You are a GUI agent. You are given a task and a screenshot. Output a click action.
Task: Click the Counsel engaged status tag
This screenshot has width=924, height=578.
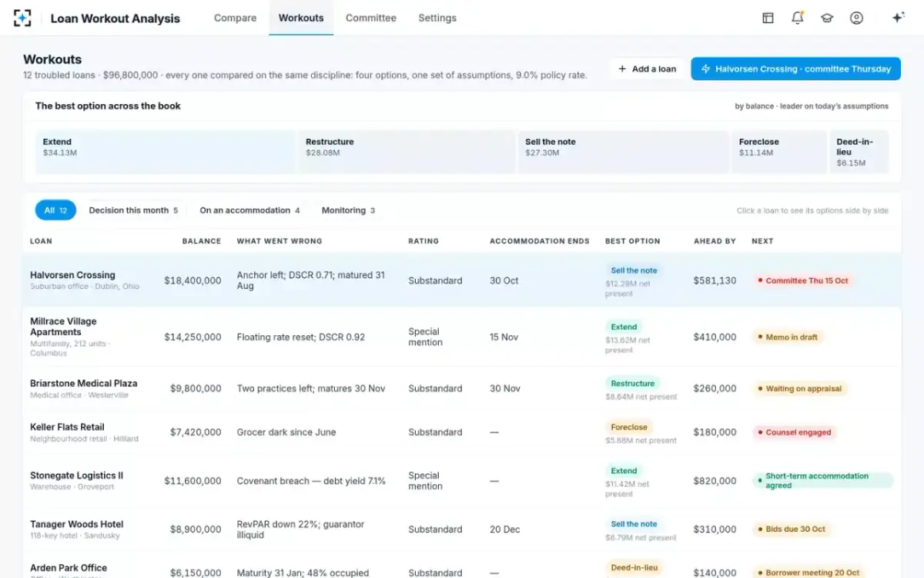click(x=795, y=433)
